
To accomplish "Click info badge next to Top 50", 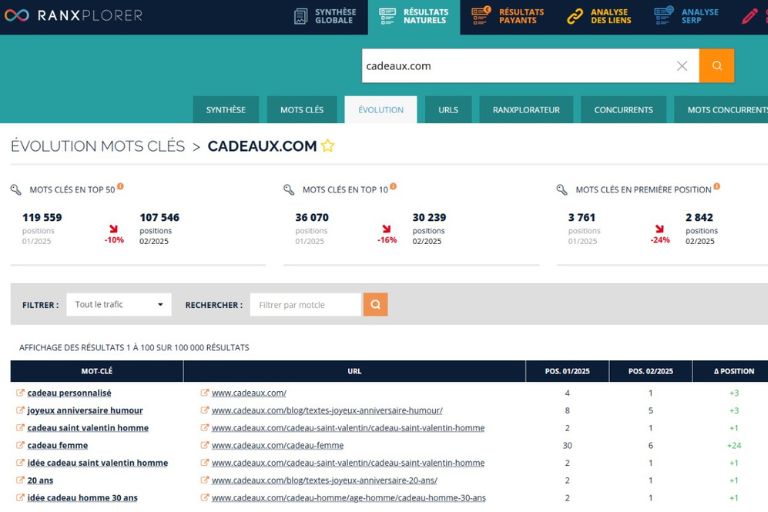I will click(120, 186).
